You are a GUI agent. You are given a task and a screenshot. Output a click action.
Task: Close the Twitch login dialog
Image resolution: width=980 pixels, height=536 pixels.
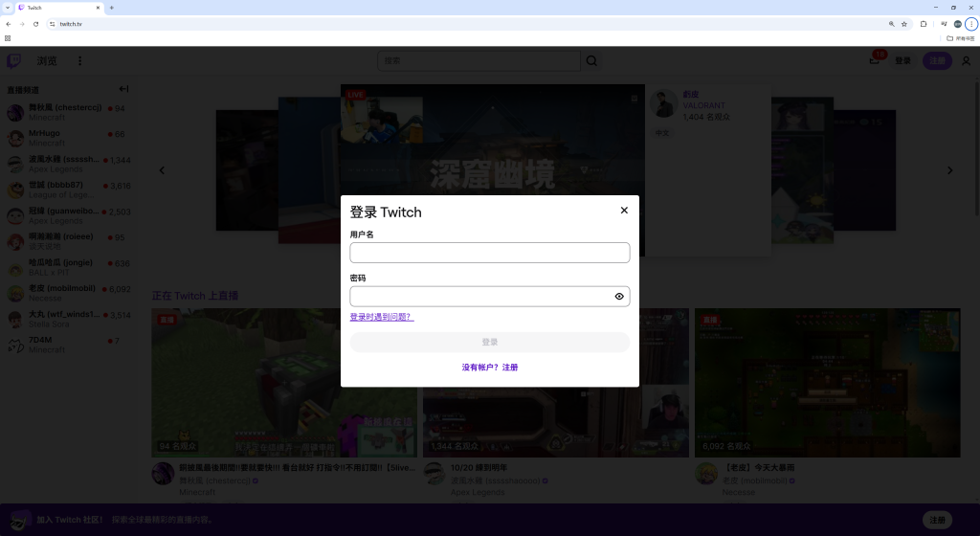tap(624, 211)
